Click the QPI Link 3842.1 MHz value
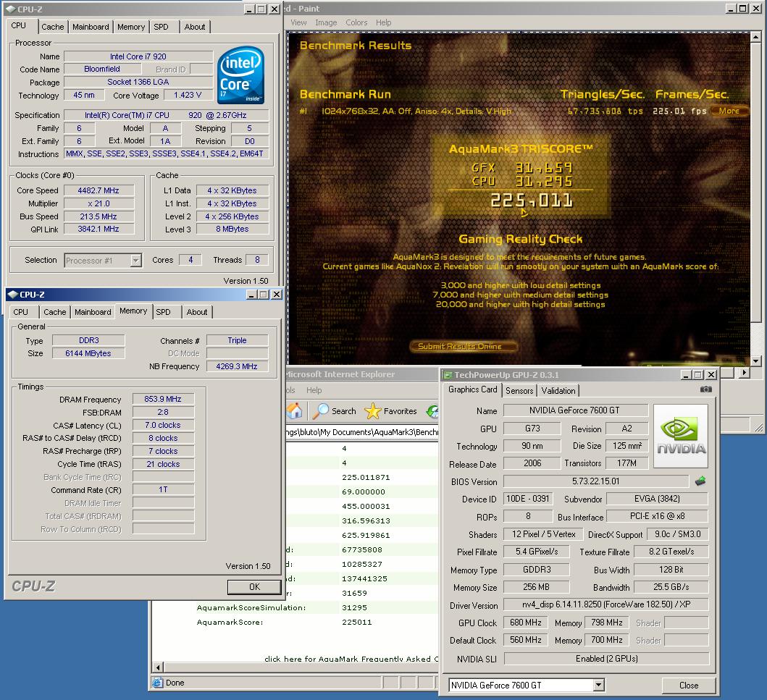 click(x=99, y=229)
